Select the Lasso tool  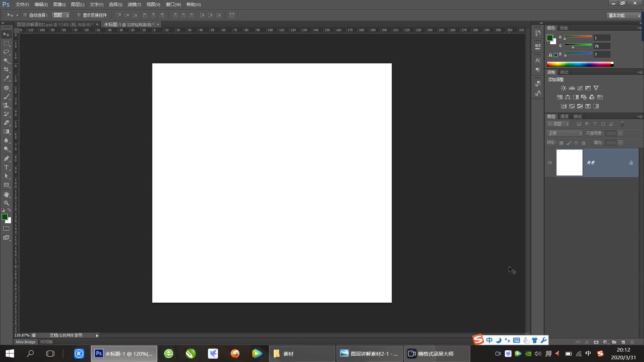click(x=6, y=52)
